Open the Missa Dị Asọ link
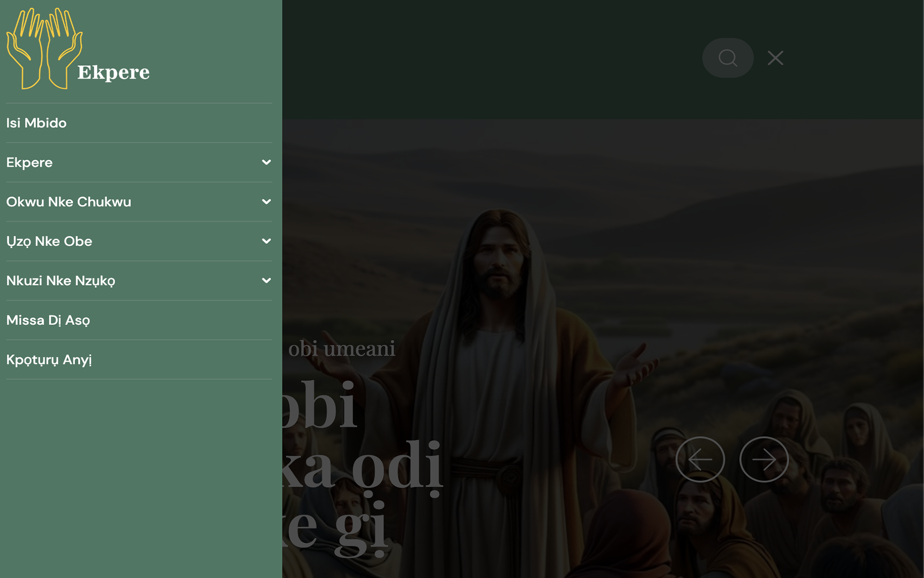This screenshot has height=578, width=924. pyautogui.click(x=48, y=320)
